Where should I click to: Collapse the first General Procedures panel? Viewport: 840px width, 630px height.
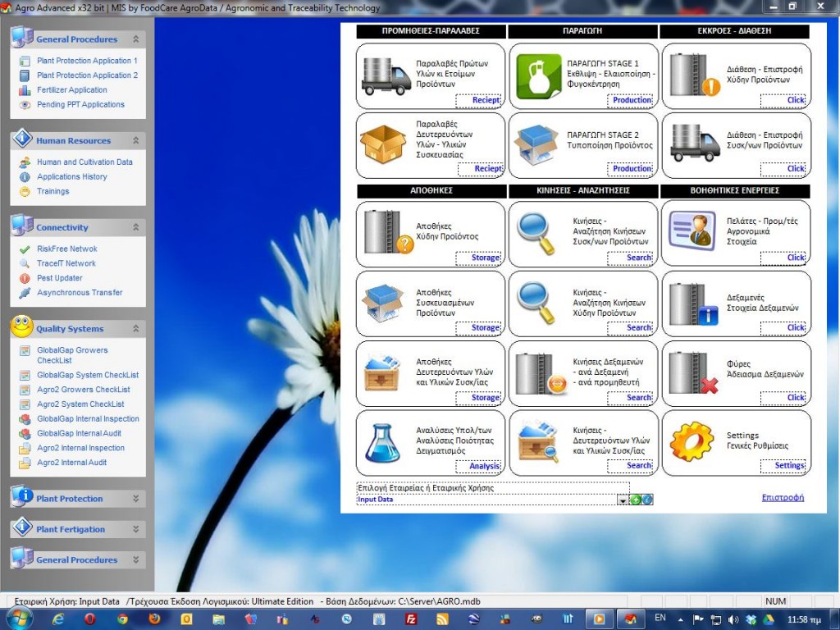pyautogui.click(x=135, y=39)
